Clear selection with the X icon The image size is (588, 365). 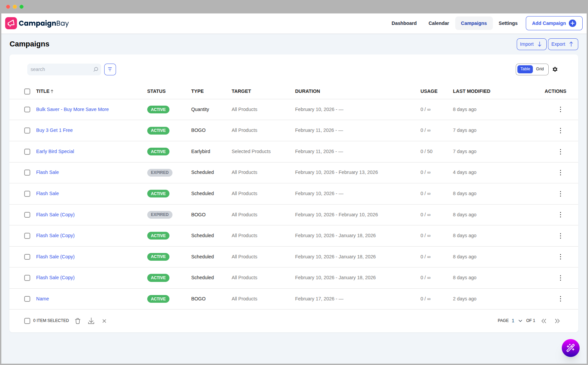click(x=104, y=321)
